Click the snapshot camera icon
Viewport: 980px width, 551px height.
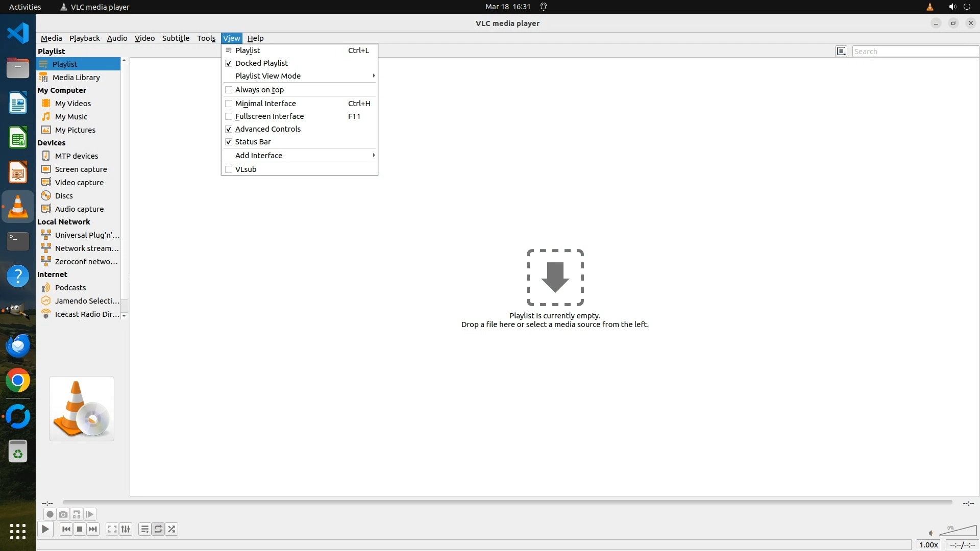pyautogui.click(x=63, y=514)
